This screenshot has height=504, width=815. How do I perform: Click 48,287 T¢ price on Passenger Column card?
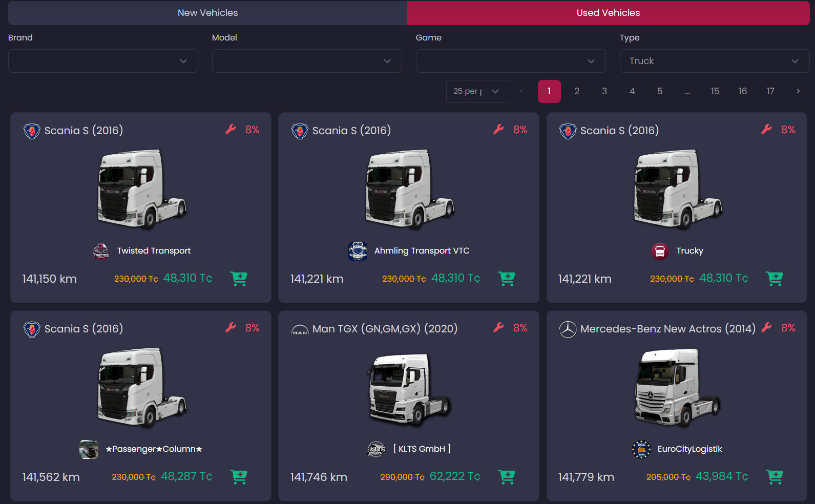(x=186, y=476)
